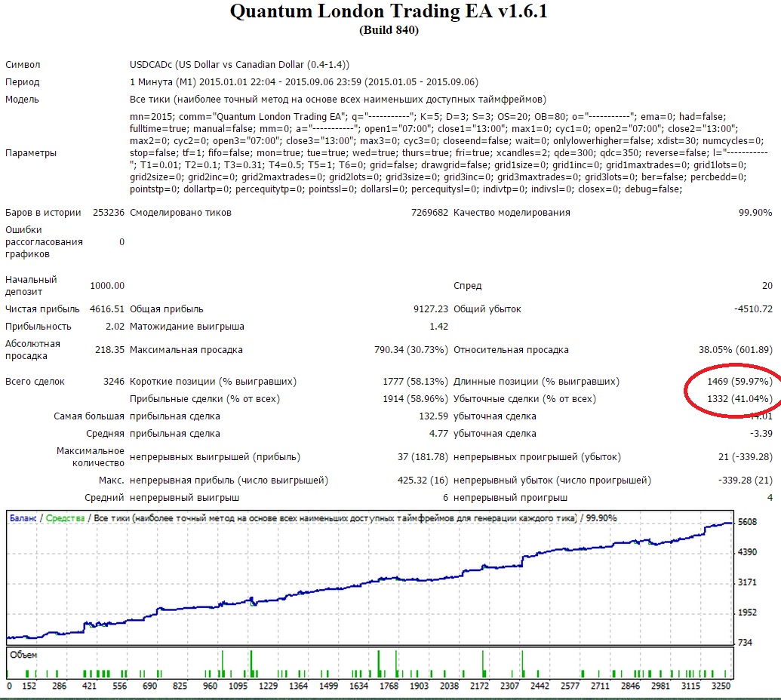781x700 pixels.
Task: Click the chart axis value '1952'
Action: coord(748,612)
